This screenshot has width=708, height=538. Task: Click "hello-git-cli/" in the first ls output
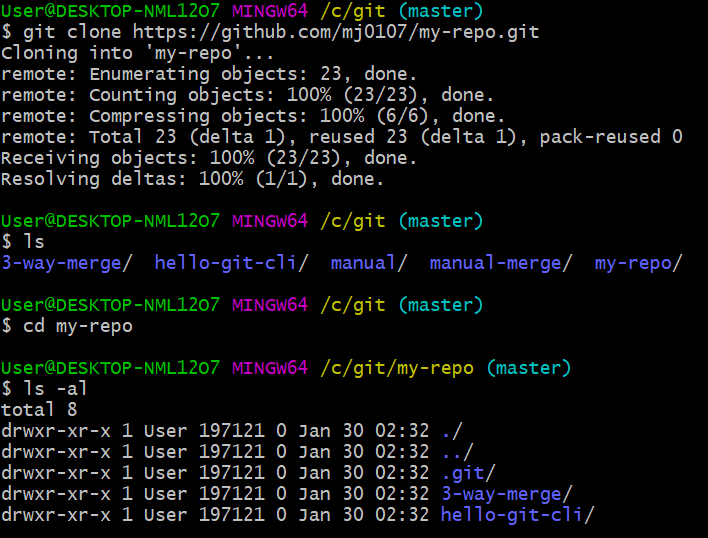coord(232,263)
